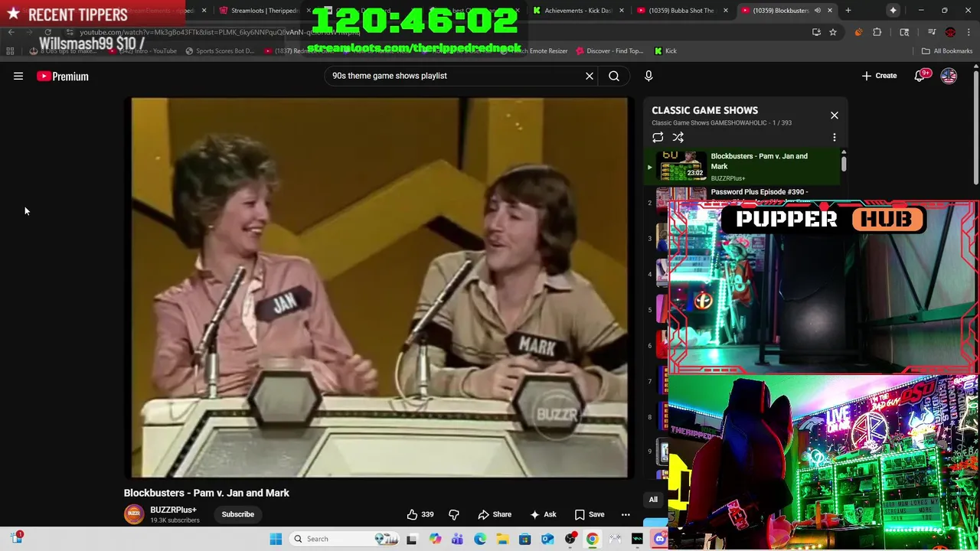Viewport: 980px width, 551px height.
Task: Open the YouTube notifications bell
Action: point(920,76)
